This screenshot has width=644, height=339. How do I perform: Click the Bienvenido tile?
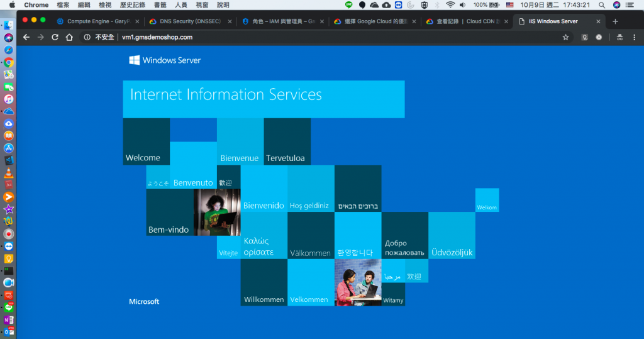pyautogui.click(x=264, y=189)
